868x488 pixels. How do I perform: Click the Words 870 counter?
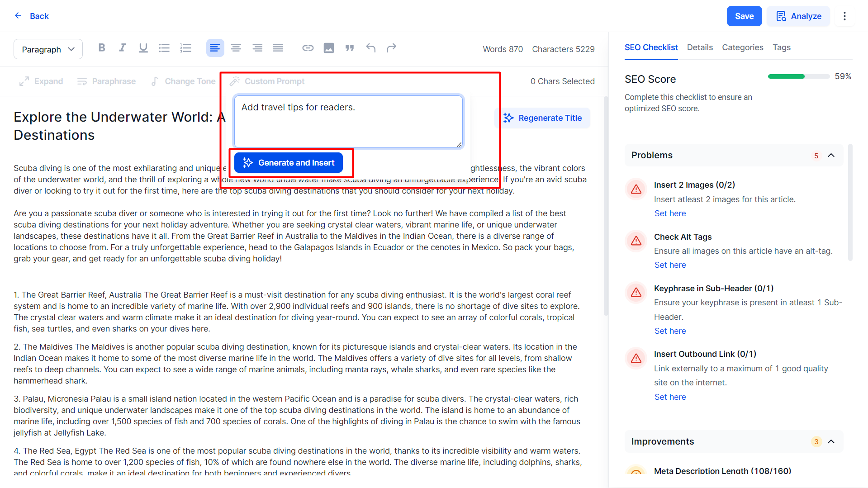(503, 49)
